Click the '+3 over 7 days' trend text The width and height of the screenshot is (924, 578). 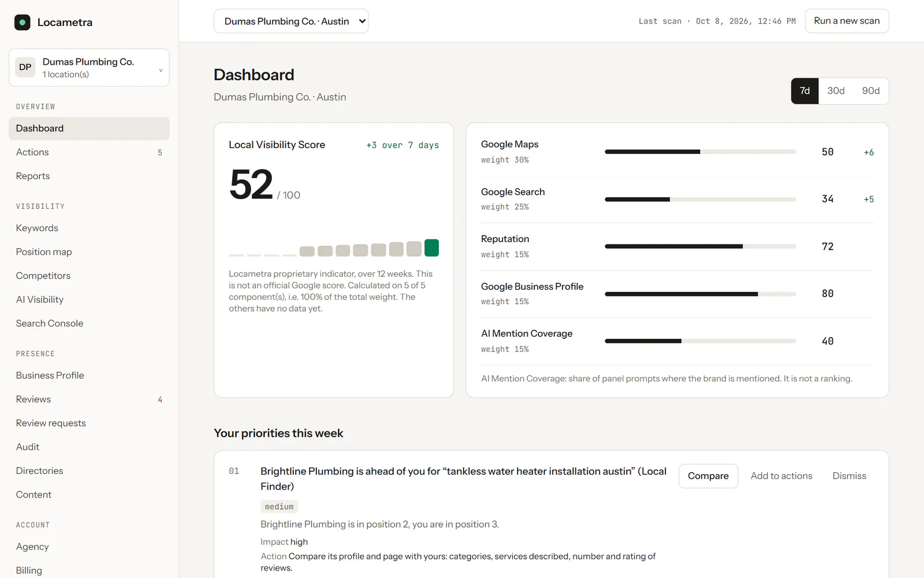click(x=403, y=146)
